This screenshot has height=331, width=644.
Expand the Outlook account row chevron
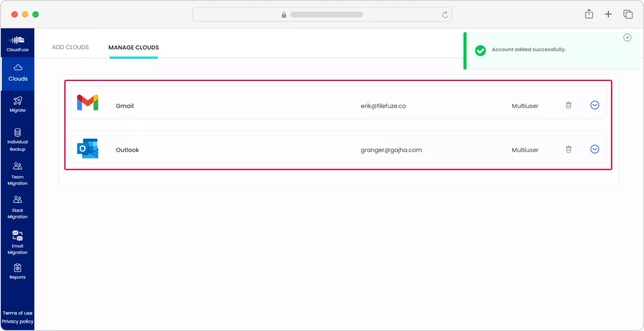coord(594,149)
